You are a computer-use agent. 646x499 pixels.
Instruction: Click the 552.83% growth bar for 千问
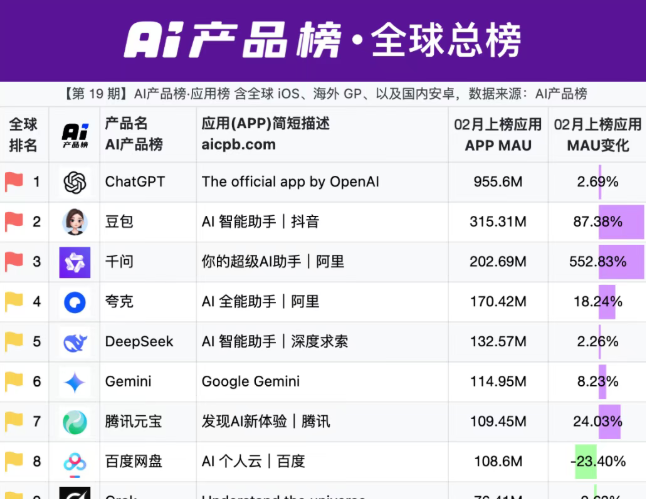tap(620, 262)
